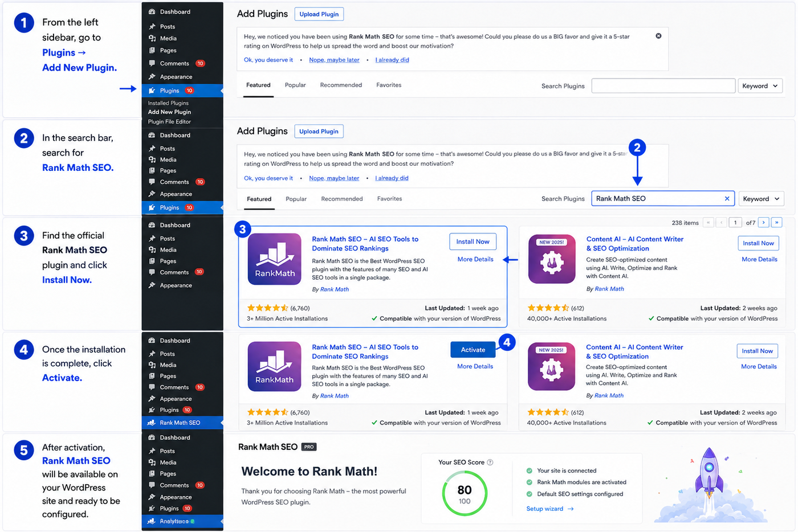Image resolution: width=798 pixels, height=532 pixels.
Task: Open More Details under Rank Math SEO's Install Now button
Action: click(x=475, y=259)
